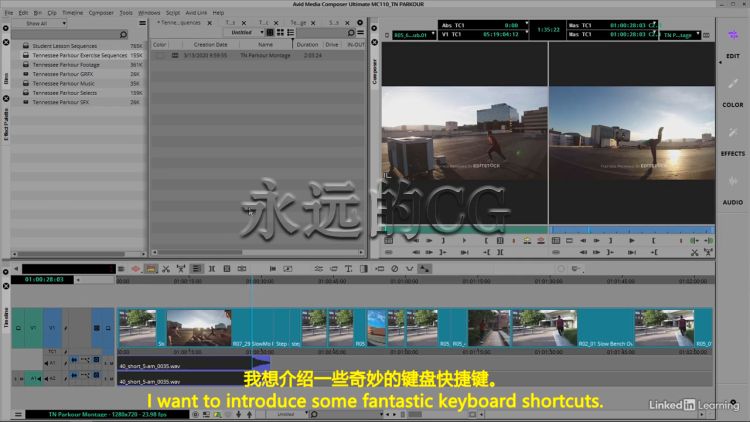Open the Clip menu
750x422 pixels.
tap(52, 12)
